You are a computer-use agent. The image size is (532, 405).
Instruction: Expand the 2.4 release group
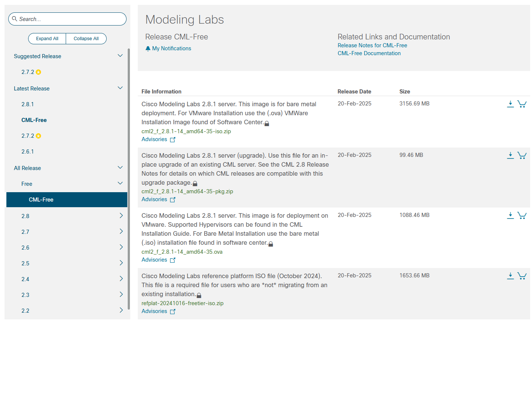[x=121, y=279]
